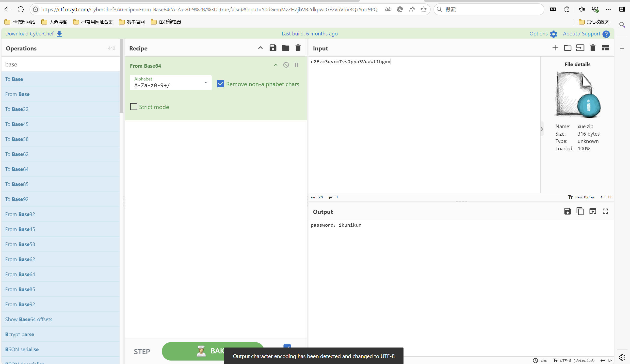Select the Bcrypt parse operation
630x364 pixels.
coord(61,334)
